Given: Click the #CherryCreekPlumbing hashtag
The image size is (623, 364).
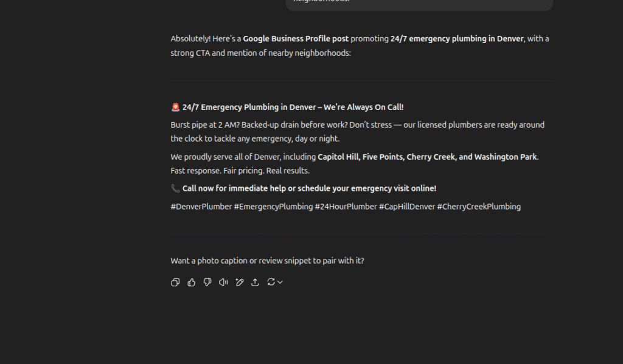Looking at the screenshot, I should pyautogui.click(x=479, y=207).
